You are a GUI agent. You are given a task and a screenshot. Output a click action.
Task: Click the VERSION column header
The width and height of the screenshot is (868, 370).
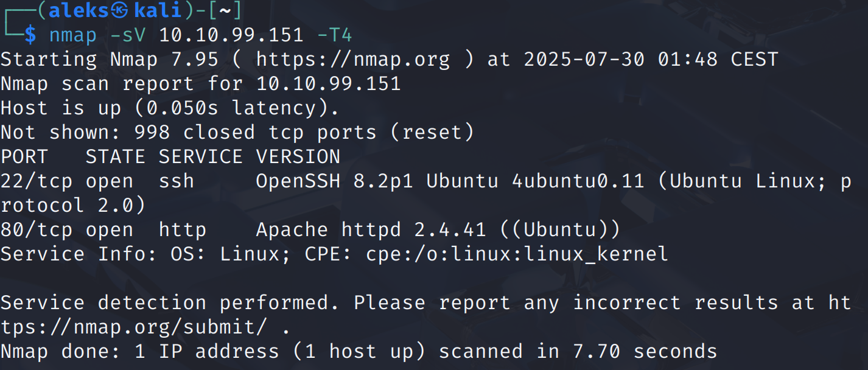298,157
